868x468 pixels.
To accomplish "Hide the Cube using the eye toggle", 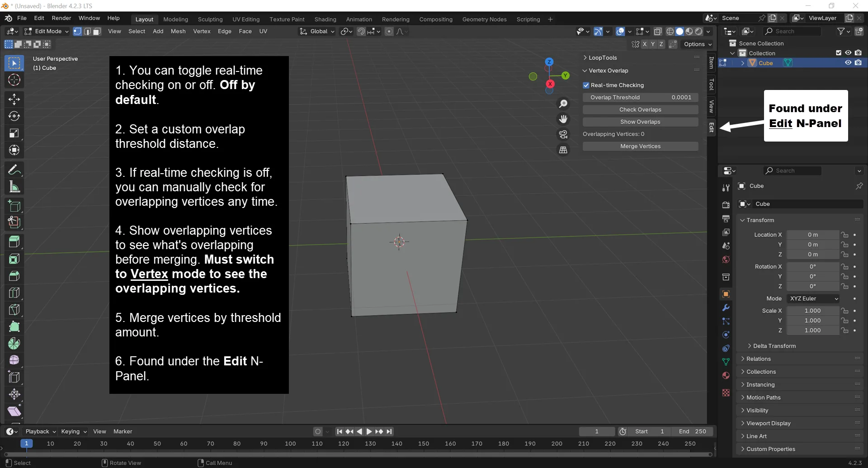I will point(849,62).
